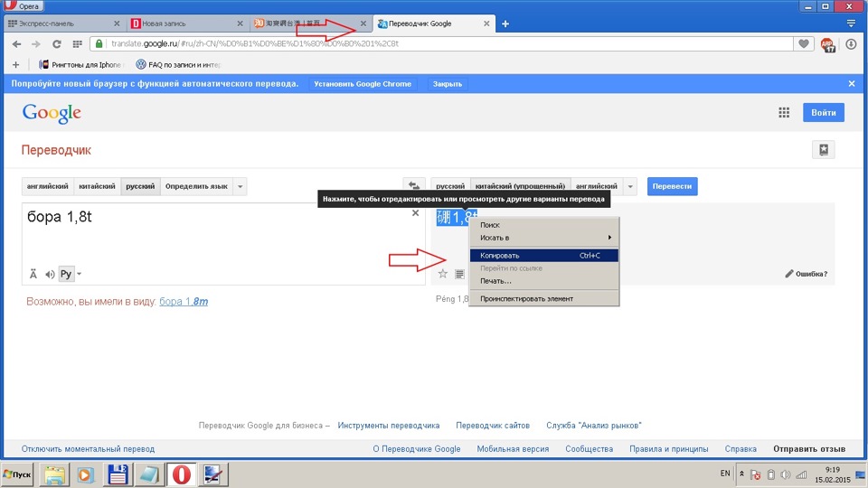
Task: Click the Перевести button
Action: [x=672, y=186]
